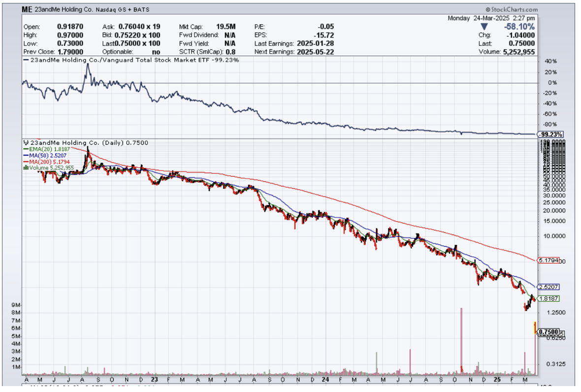
Task: Click the 0.7500 last price label
Action: (x=549, y=332)
